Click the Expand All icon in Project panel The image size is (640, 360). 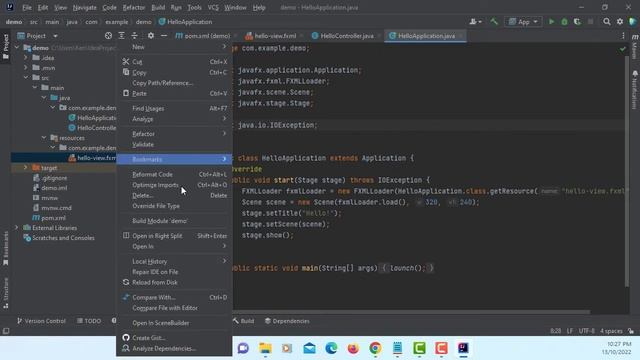pos(122,36)
